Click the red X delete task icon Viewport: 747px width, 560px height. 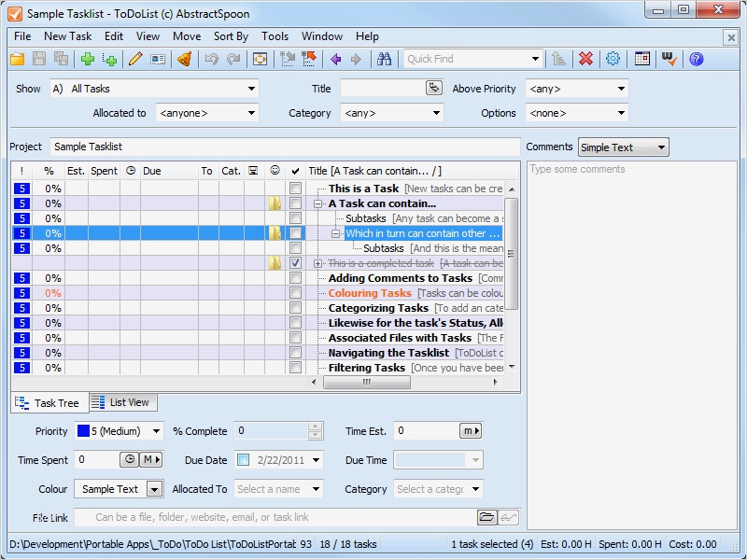click(585, 59)
